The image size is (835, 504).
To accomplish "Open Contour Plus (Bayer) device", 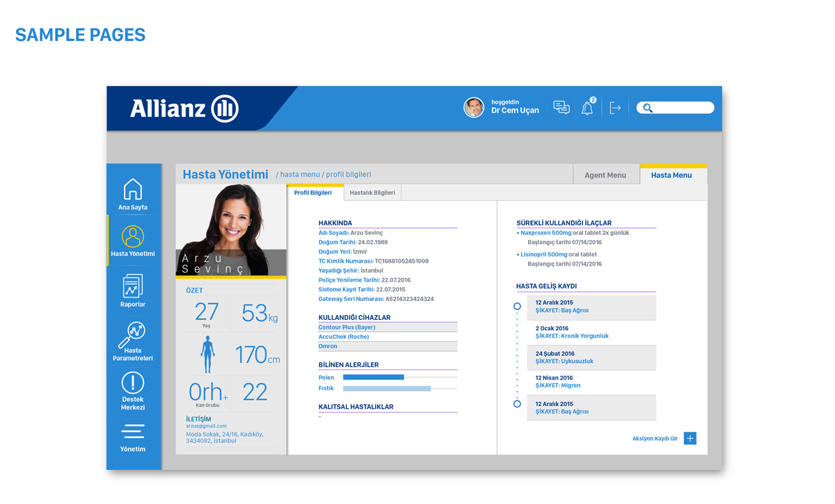I will tap(388, 327).
